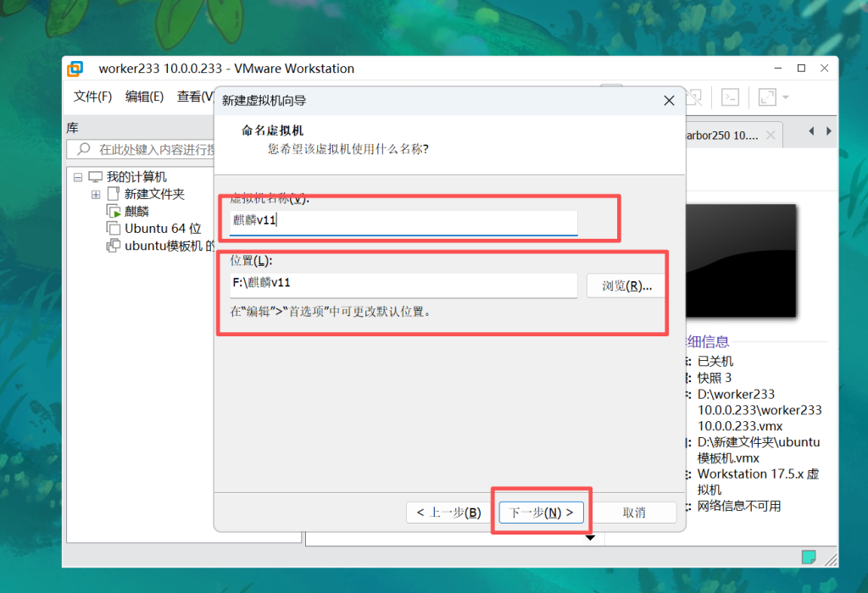Image resolution: width=868 pixels, height=593 pixels.
Task: Open the 文件(F) menu
Action: coord(92,97)
